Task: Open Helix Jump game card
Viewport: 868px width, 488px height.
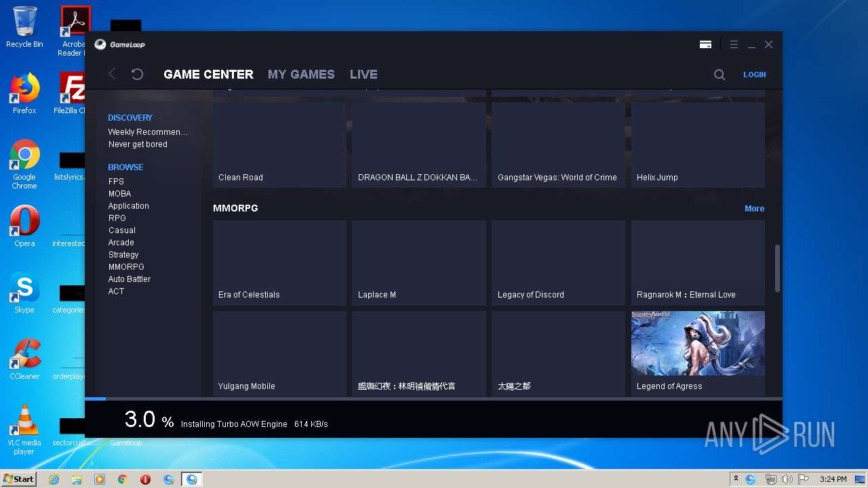Action: [x=698, y=145]
